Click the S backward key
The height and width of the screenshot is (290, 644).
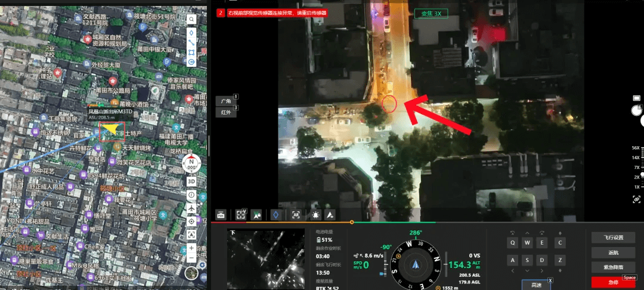coord(527,260)
